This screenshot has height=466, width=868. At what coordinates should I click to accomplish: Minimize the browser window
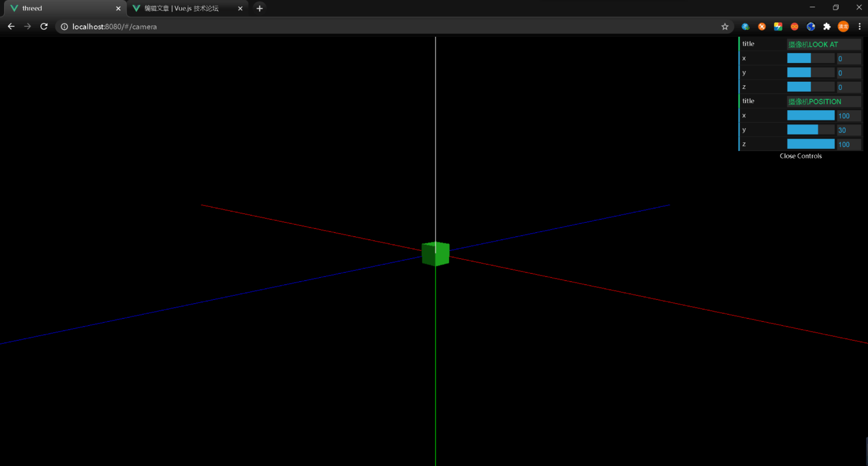pos(812,7)
